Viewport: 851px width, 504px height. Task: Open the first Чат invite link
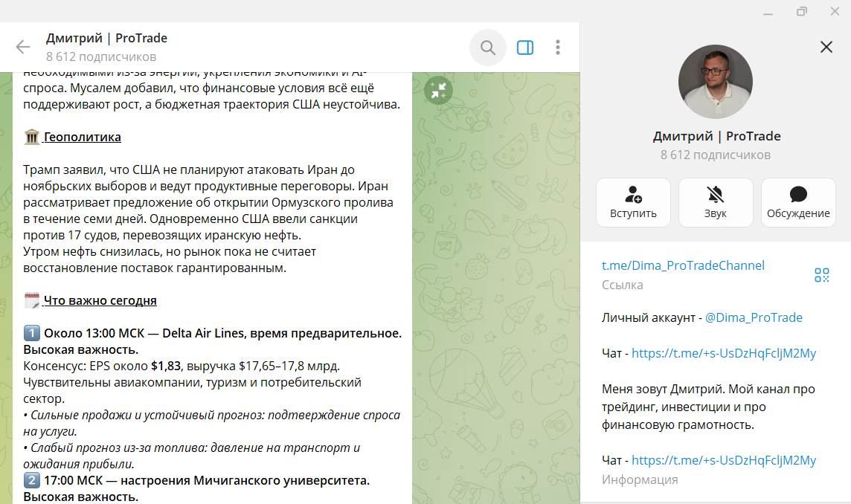click(x=724, y=354)
